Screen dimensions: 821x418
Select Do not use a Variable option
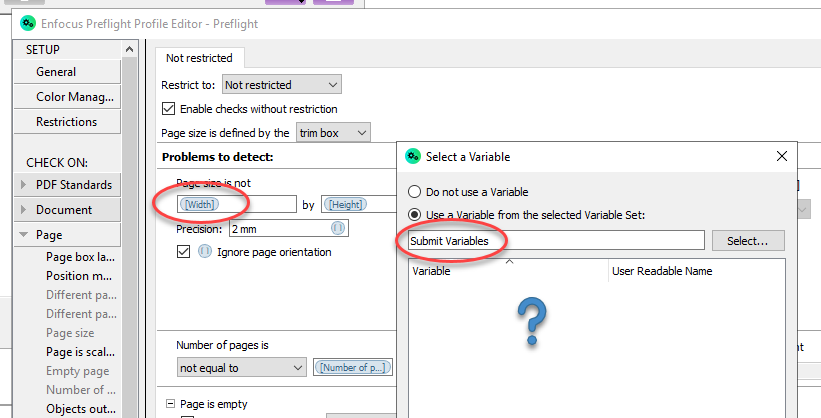pos(413,191)
